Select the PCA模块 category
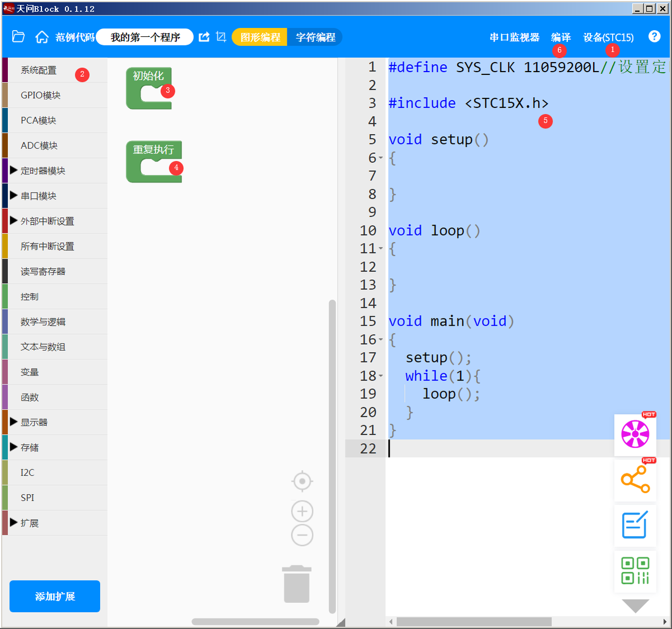The width and height of the screenshot is (672, 629). tap(55, 120)
